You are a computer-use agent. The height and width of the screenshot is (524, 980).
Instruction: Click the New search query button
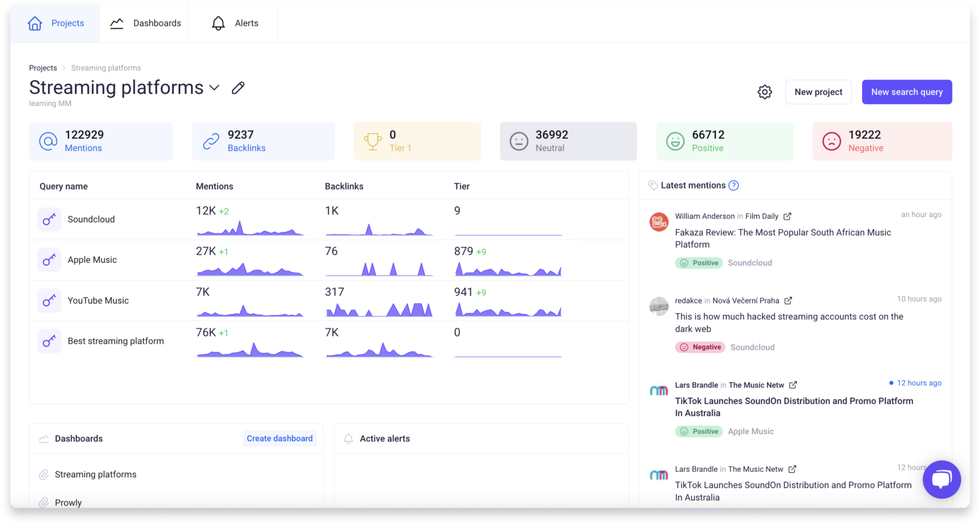click(x=906, y=92)
